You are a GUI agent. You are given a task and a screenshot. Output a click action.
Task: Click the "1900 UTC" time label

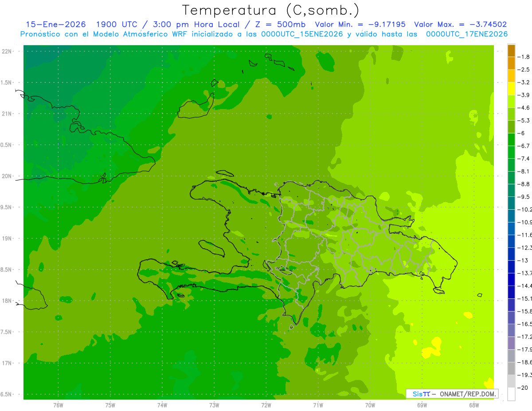click(116, 24)
